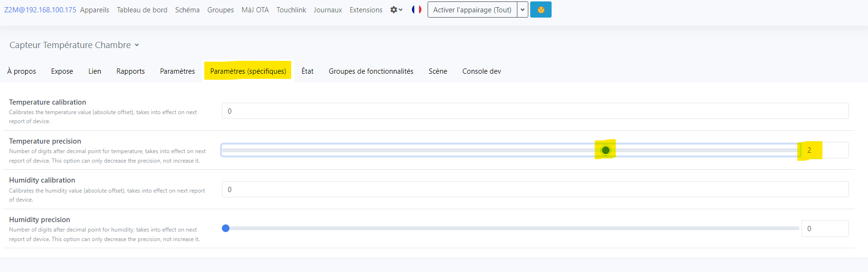The height and width of the screenshot is (272, 868).
Task: Click the Humidity precision label
Action: tap(39, 220)
